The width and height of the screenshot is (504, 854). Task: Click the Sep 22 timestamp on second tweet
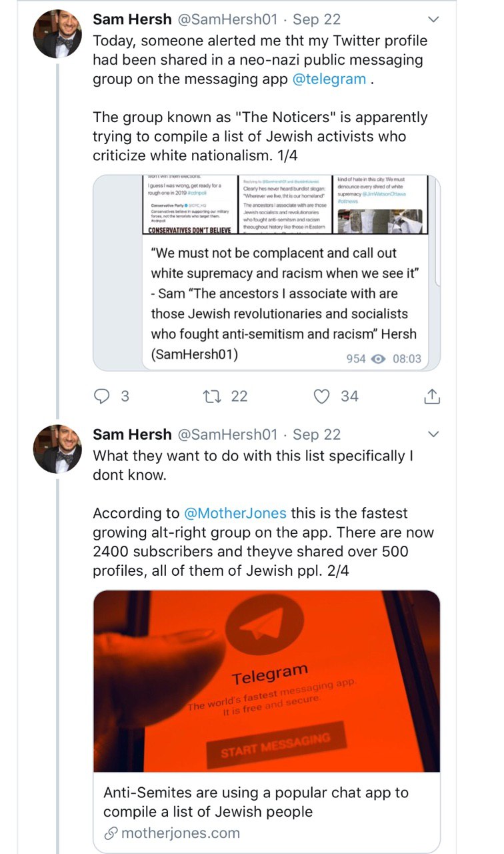[x=317, y=434]
